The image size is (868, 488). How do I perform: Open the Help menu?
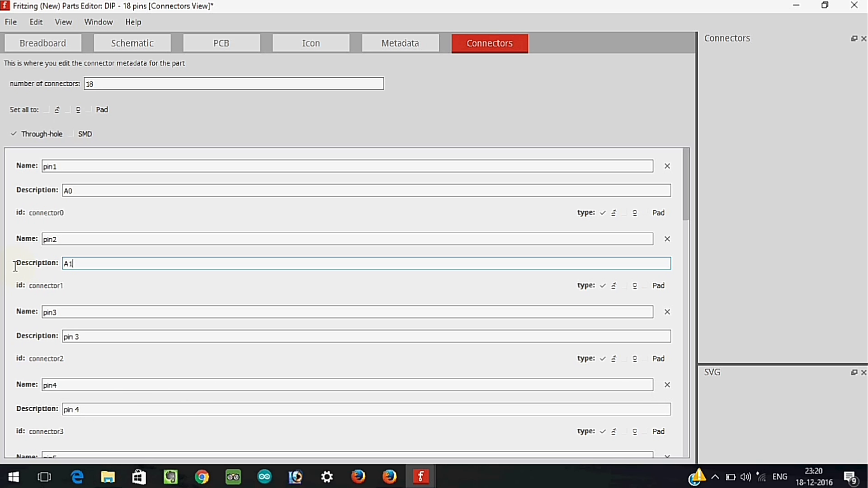133,22
